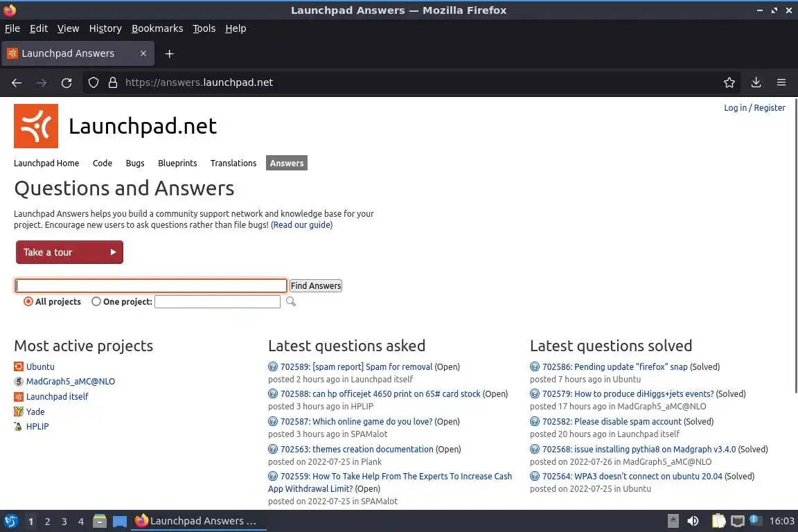Open question 702579 about diHiggs+jets events
The width and height of the screenshot is (798, 532).
[628, 393]
